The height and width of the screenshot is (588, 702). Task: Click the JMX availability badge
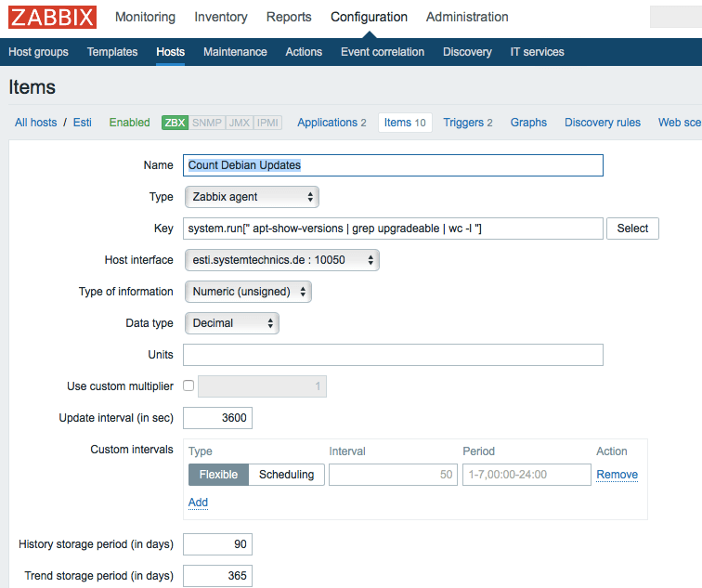click(x=240, y=123)
